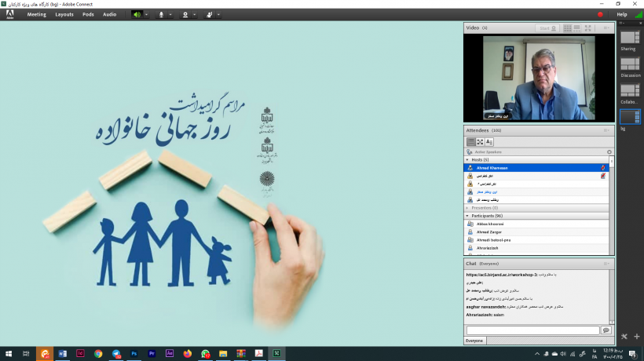Open Adobe InDesign from the taskbar
Screen dimensions: 644x361
point(80,354)
